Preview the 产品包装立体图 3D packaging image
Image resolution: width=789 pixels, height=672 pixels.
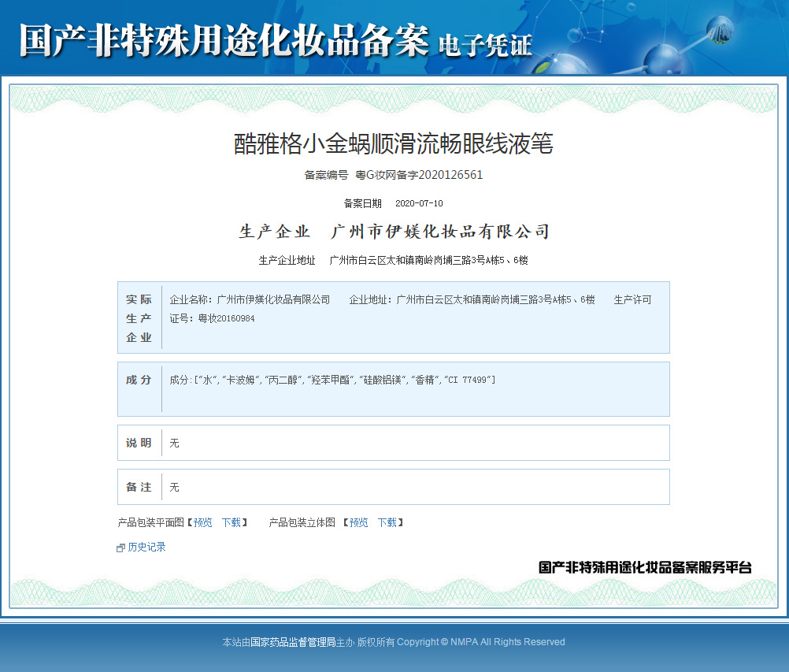pyautogui.click(x=359, y=522)
